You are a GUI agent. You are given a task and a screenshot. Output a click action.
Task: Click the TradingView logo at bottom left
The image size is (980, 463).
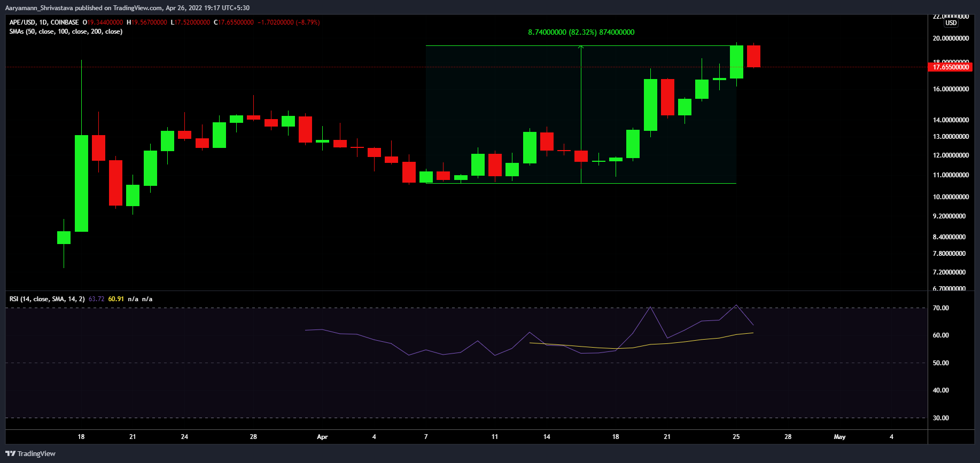(30, 453)
